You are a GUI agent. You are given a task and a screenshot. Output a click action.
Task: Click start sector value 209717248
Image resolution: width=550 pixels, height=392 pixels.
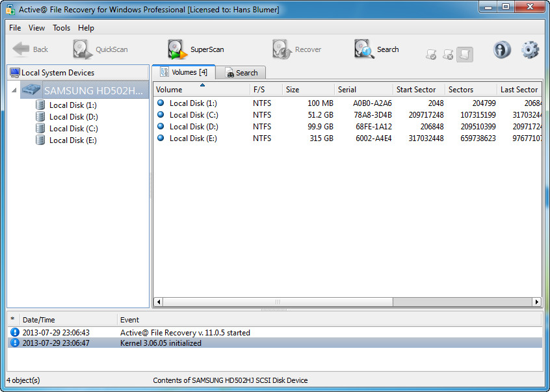click(x=426, y=114)
